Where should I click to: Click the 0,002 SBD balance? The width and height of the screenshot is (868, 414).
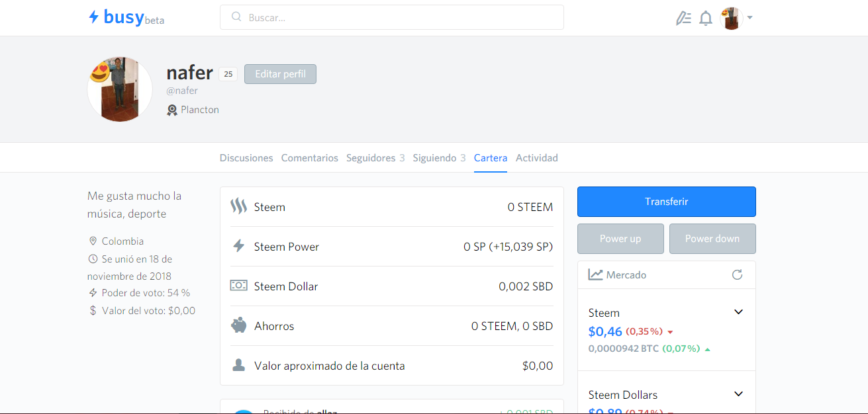pos(526,286)
